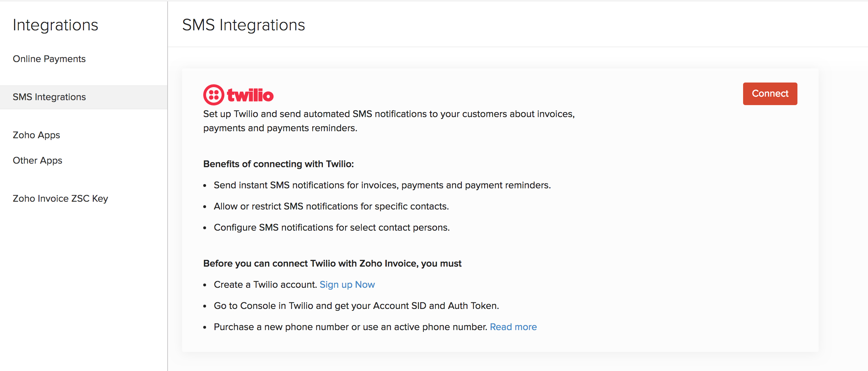Open Online Payments in the sidebar
Screen dimensions: 868x371
(x=49, y=59)
